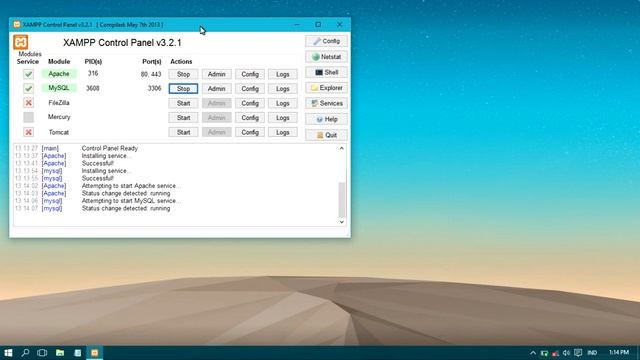
Task: Open Action Center notifications icon
Action: click(578, 353)
